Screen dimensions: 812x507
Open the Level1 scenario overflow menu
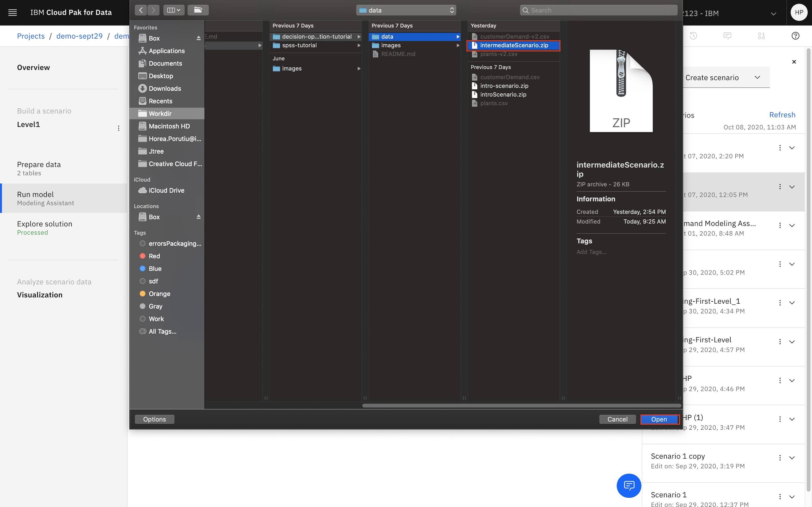(x=118, y=128)
